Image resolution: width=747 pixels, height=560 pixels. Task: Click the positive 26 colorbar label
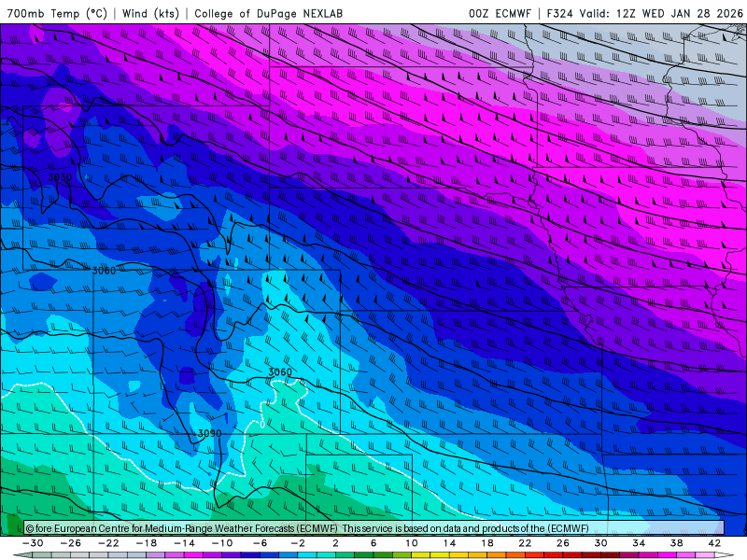tap(563, 543)
